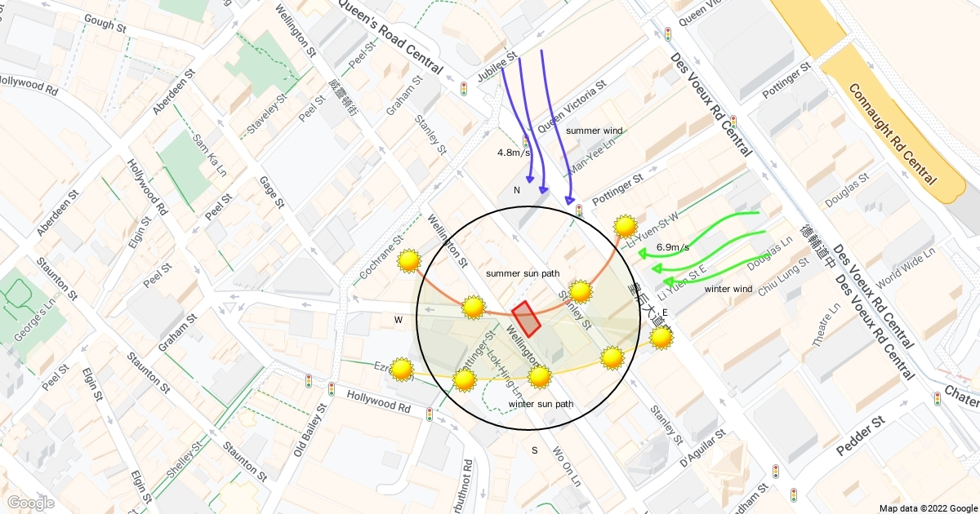Click the traffic light below the Pottinger St label
The width and height of the screenshot is (980, 514).
point(579,211)
